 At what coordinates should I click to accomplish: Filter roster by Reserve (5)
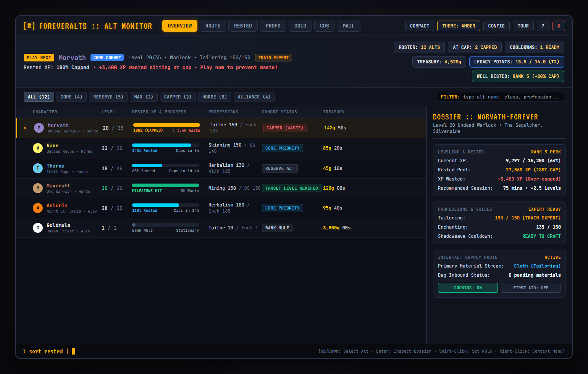point(108,97)
